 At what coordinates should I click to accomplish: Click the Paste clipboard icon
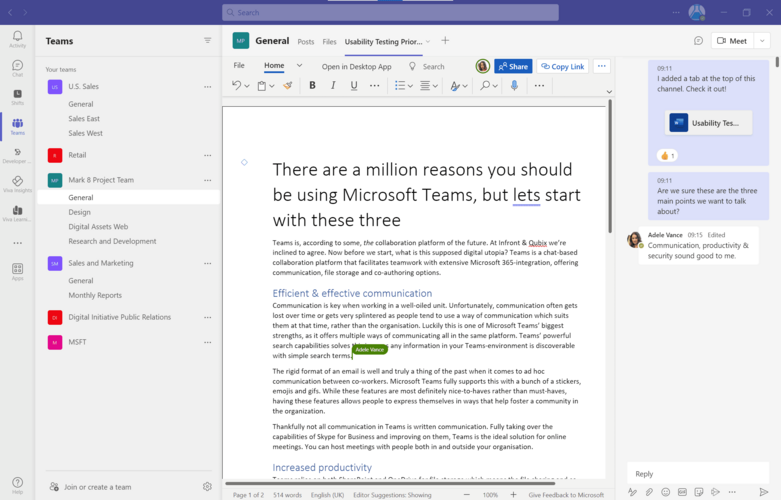tap(261, 86)
